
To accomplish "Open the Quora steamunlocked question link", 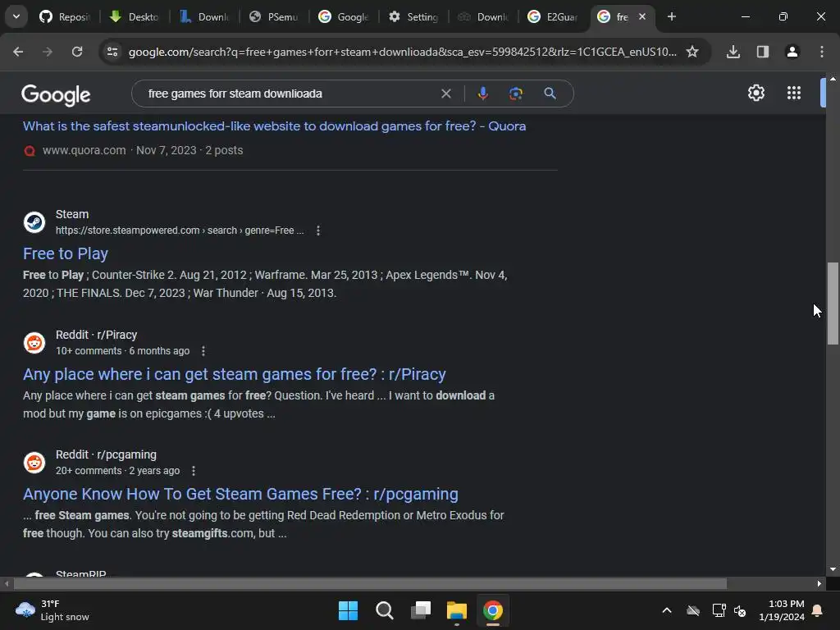I will pos(274,126).
